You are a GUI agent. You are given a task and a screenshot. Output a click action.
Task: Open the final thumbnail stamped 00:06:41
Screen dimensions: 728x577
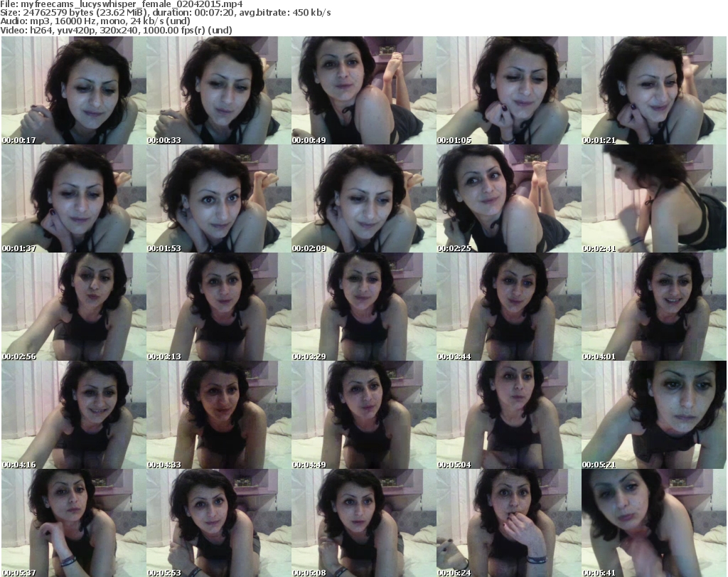click(654, 523)
